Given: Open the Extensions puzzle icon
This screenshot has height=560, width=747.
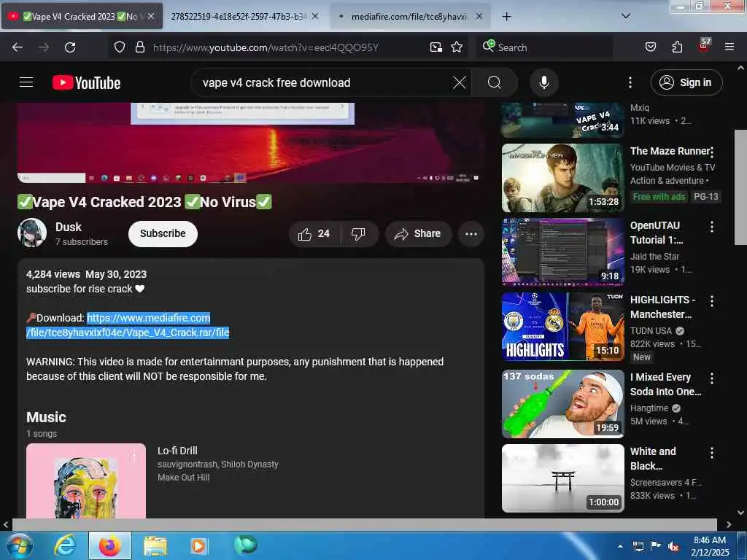Looking at the screenshot, I should pyautogui.click(x=677, y=47).
